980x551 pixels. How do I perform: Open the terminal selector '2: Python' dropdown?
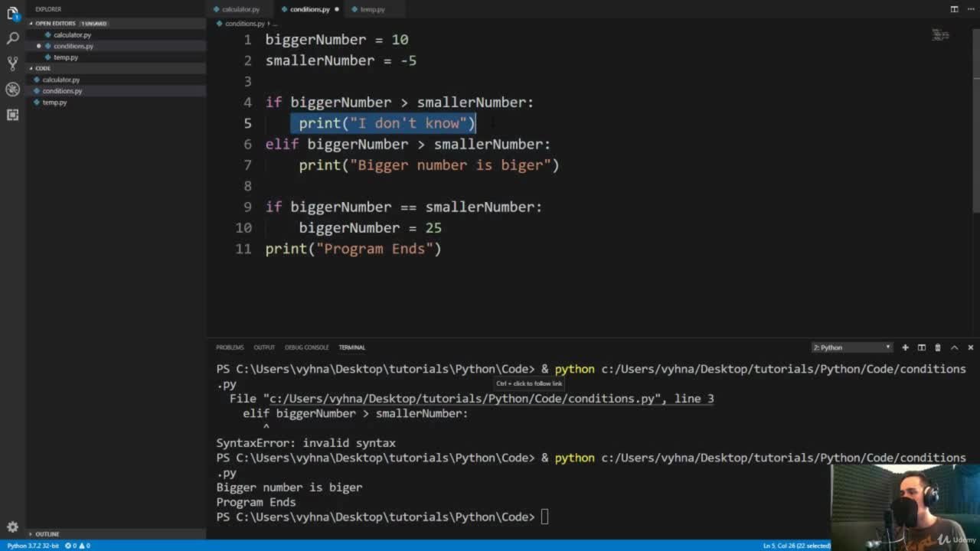[x=851, y=347]
